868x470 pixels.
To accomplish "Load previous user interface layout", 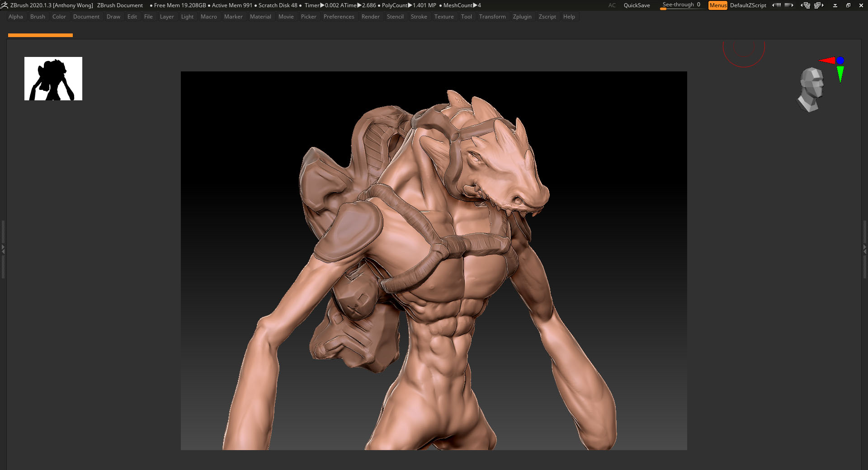I will point(805,5).
